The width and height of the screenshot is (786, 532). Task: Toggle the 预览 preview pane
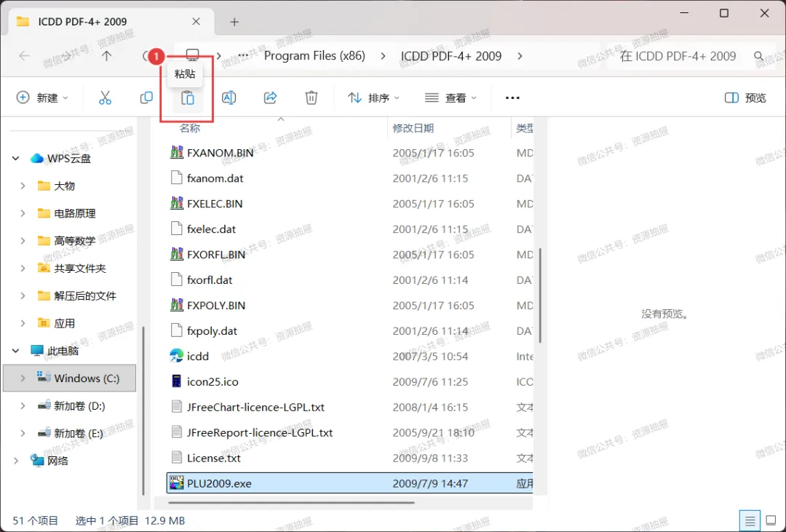coord(745,98)
